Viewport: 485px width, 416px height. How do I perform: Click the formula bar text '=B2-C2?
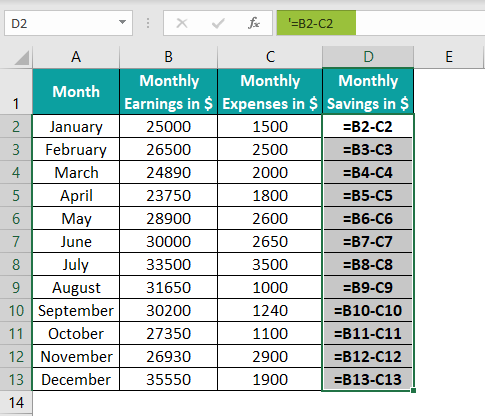(x=311, y=23)
